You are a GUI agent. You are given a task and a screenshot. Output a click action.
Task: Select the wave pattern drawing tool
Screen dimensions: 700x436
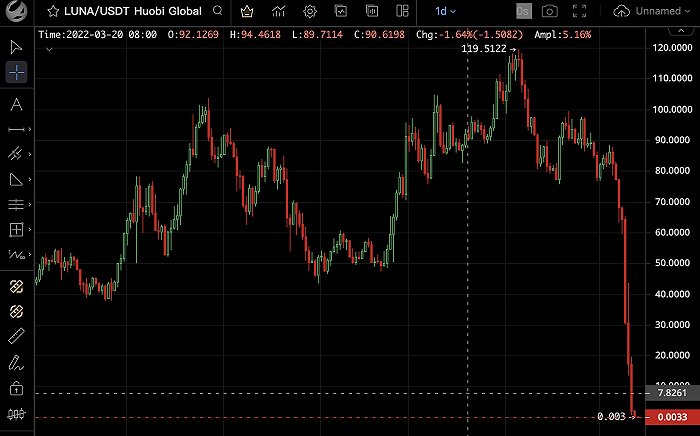tap(17, 254)
